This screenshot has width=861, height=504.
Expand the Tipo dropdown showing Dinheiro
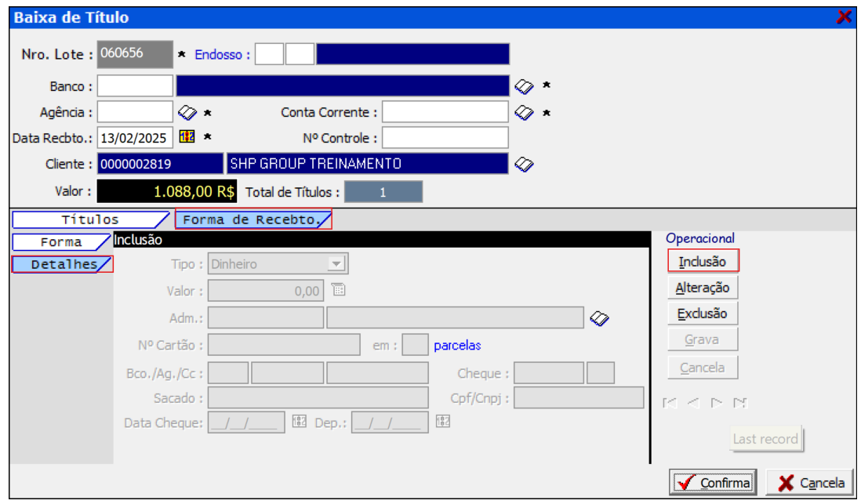point(336,264)
